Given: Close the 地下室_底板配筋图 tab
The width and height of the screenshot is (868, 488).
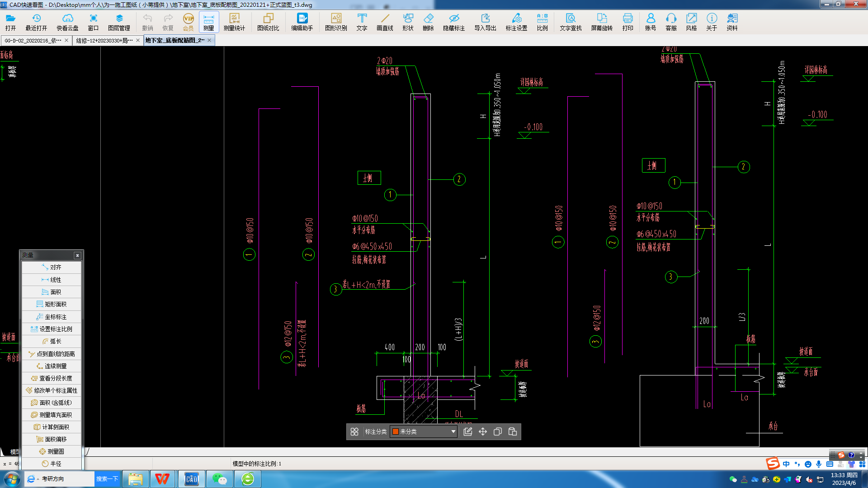Looking at the screenshot, I should [x=209, y=40].
